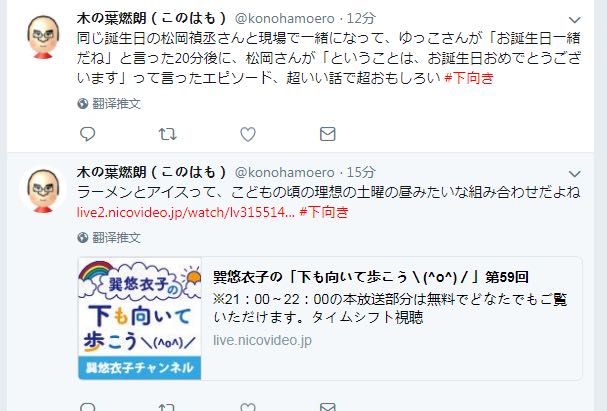607x411 pixels.
Task: Reply to the first tweet about 松岡禎丞
Action: [x=87, y=134]
